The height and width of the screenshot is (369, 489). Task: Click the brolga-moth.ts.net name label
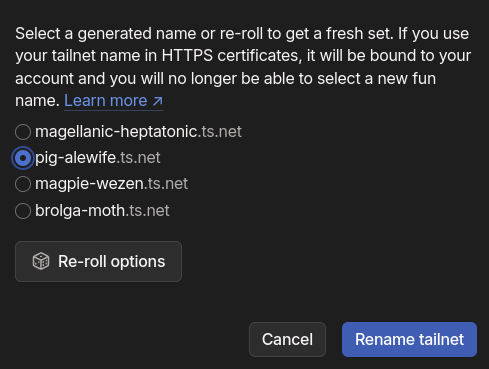coord(102,210)
